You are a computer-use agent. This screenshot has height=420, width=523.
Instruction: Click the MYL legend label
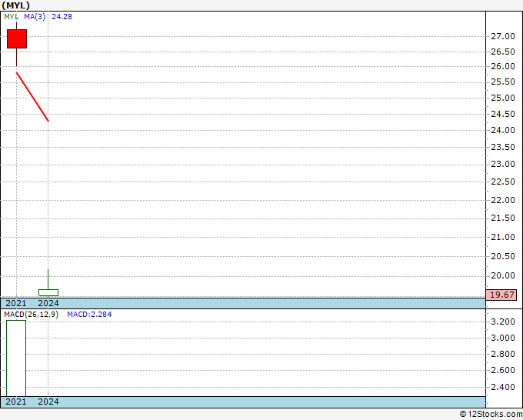tap(11, 17)
